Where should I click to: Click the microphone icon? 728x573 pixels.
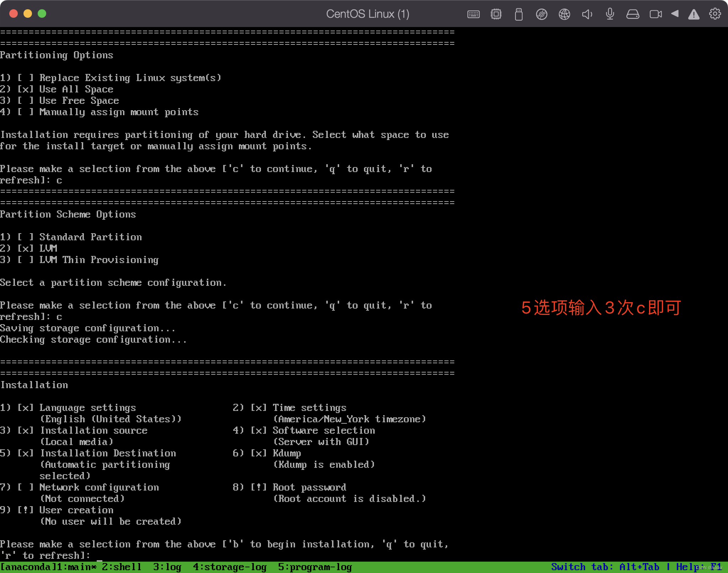pyautogui.click(x=610, y=14)
